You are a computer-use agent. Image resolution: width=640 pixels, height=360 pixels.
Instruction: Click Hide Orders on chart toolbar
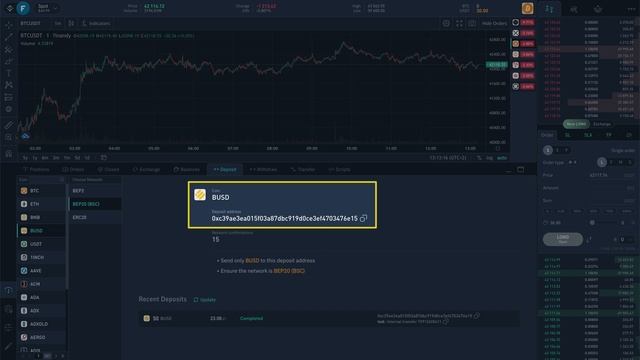coord(494,23)
